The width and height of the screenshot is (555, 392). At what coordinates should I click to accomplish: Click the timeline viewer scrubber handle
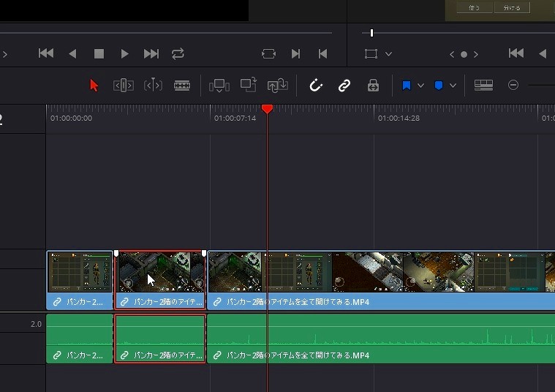tap(372, 33)
